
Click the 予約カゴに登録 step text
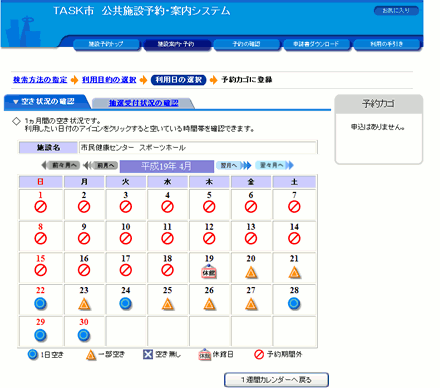tap(247, 80)
